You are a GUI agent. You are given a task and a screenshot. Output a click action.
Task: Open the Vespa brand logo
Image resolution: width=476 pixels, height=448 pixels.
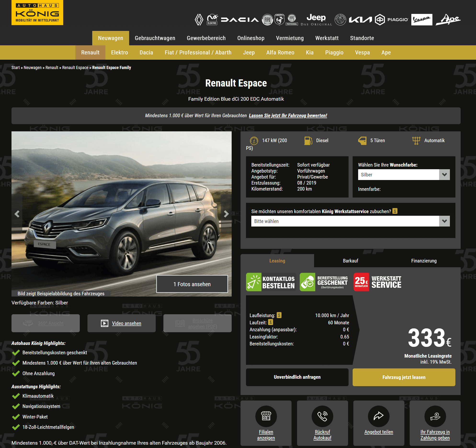(x=422, y=20)
